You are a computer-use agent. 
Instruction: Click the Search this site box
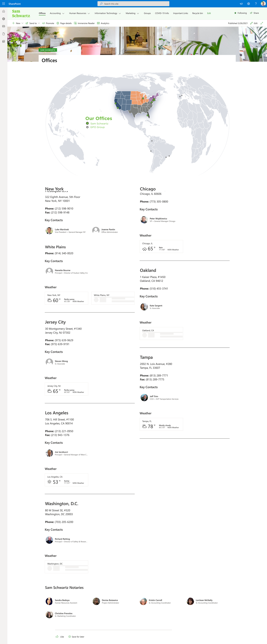133,4
